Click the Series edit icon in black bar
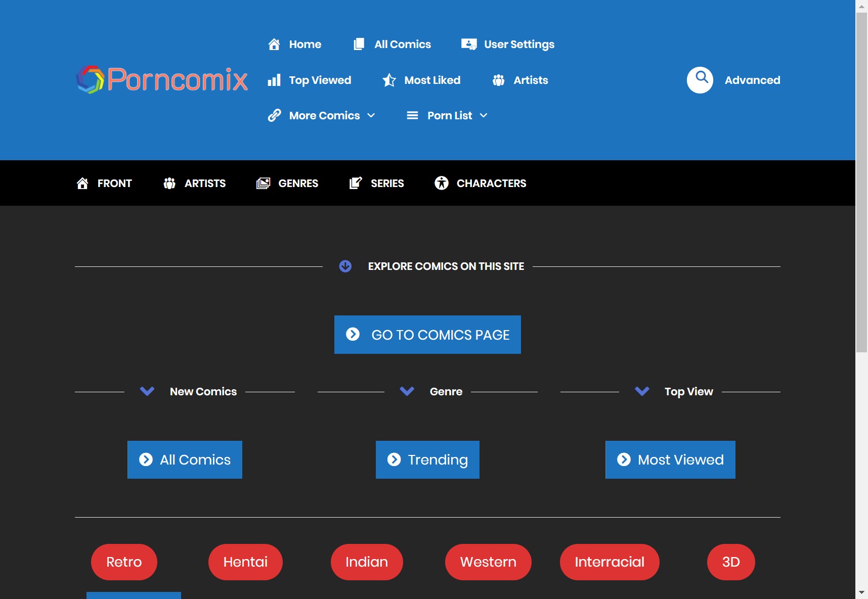The width and height of the screenshot is (868, 599). pyautogui.click(x=356, y=183)
